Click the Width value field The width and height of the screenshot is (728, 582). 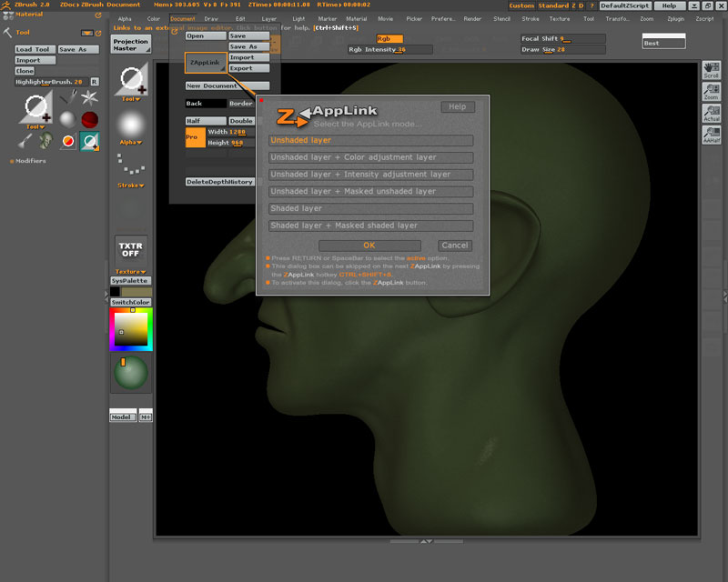pos(229,132)
